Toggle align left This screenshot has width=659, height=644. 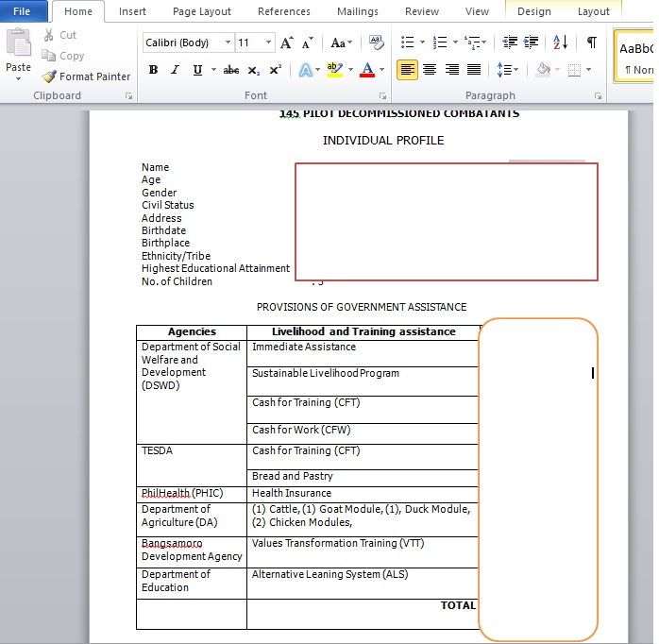[407, 69]
